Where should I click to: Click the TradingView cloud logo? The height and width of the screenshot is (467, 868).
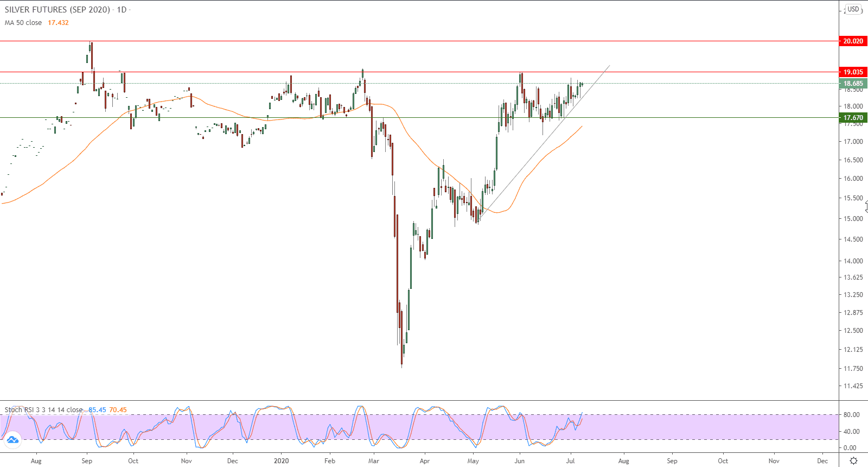coord(12,440)
